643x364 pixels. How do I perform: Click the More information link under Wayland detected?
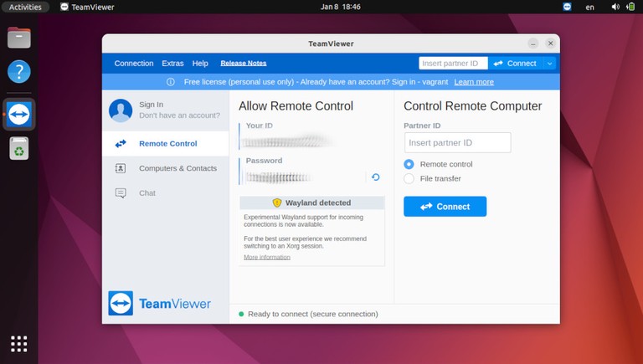click(x=267, y=257)
